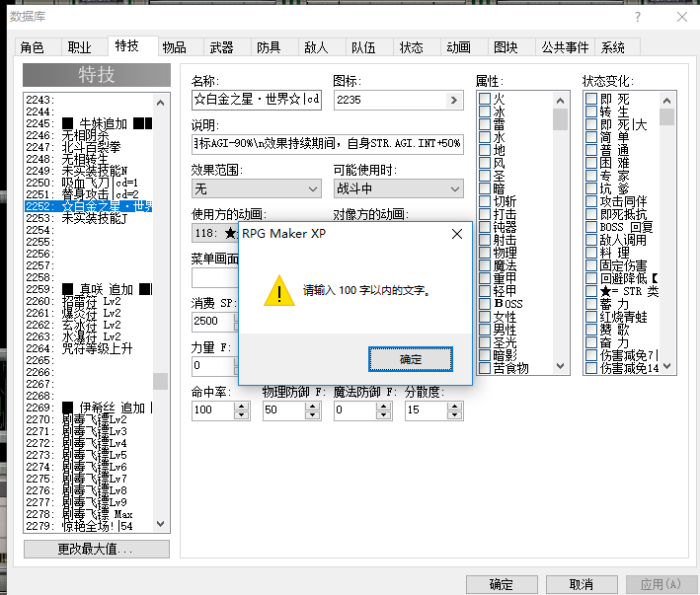The width and height of the screenshot is (700, 595).
Task: Decrease the 命中率 value with down arrow
Action: (242, 414)
